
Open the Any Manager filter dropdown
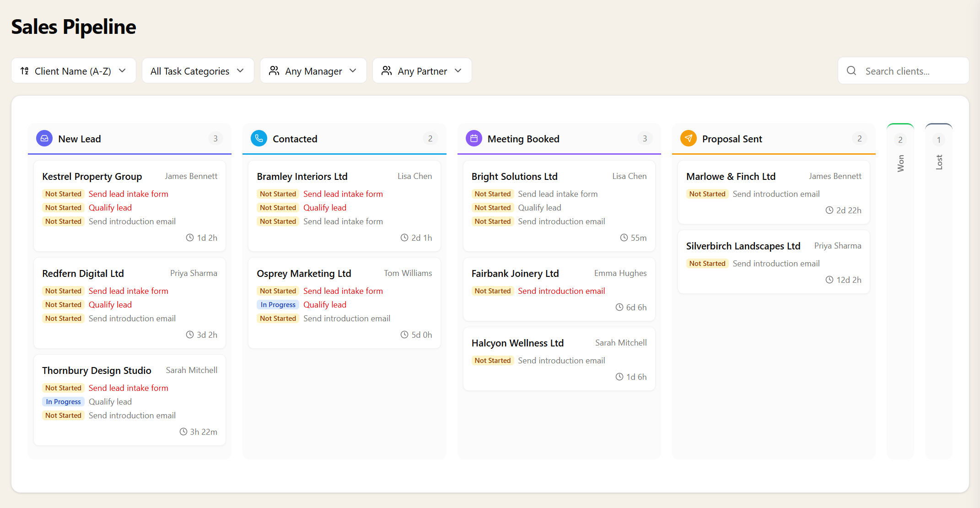point(313,70)
